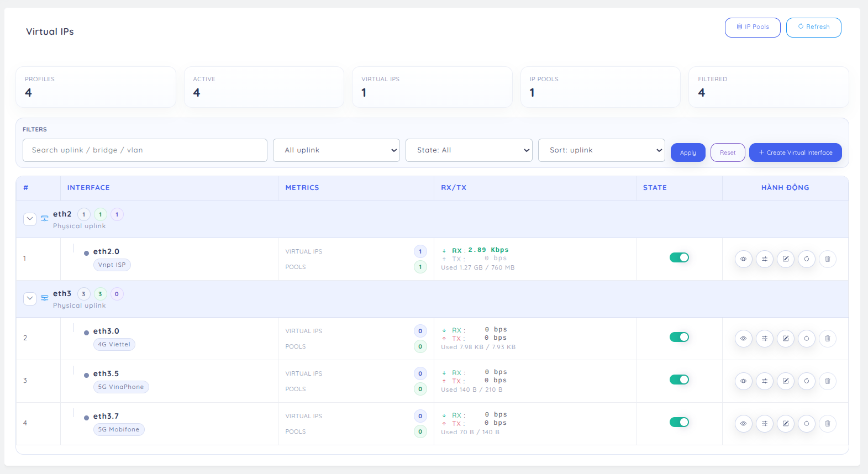Click the eth3 uplink network icon
This screenshot has width=868, height=474.
[x=45, y=298]
